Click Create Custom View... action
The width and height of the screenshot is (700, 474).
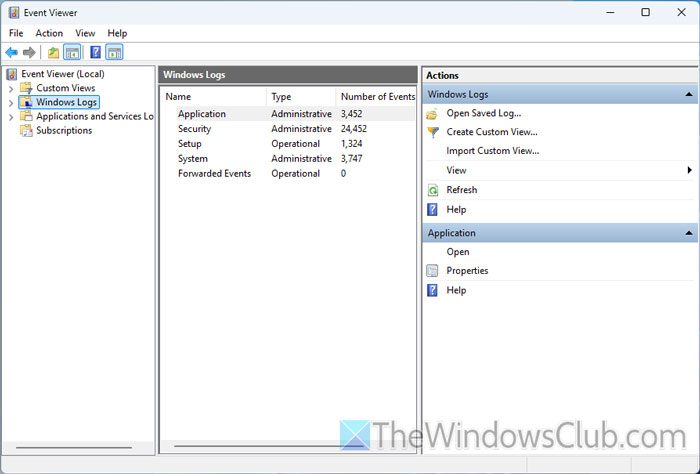tap(492, 132)
